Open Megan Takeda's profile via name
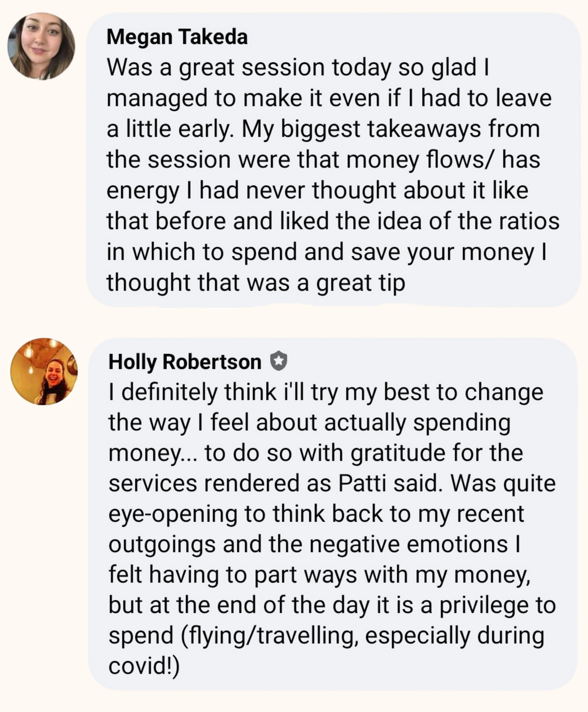Image resolution: width=588 pixels, height=712 pixels. [177, 37]
